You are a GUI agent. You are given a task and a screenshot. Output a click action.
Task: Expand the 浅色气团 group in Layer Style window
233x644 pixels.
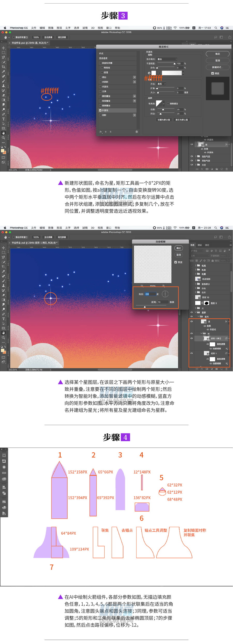196,156
